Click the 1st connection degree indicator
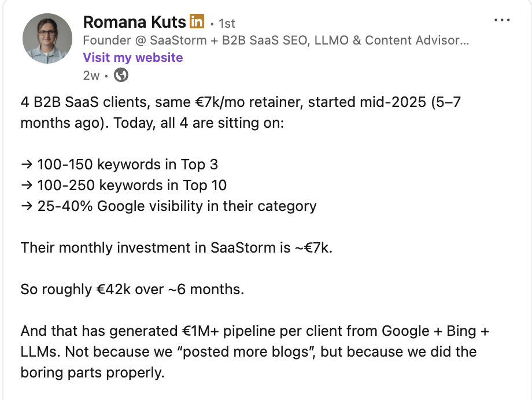Image resolution: width=532 pixels, height=400 pixels. (x=226, y=23)
